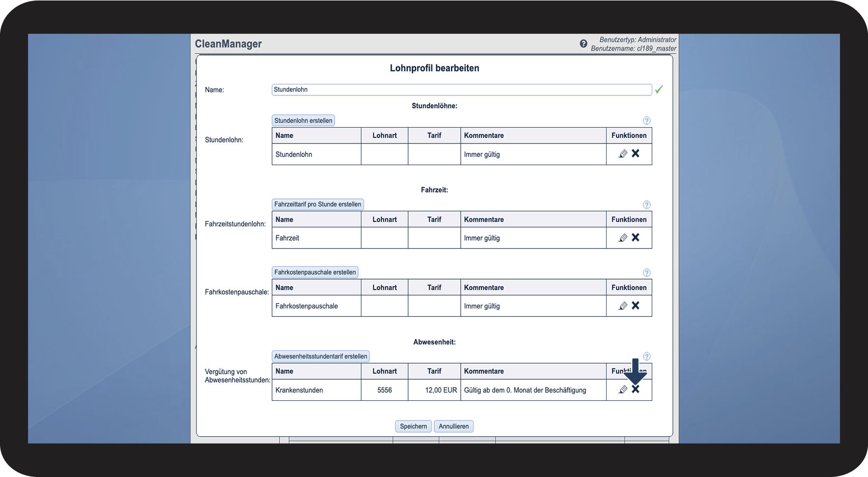Delete the Fahrzeit row entry
Viewport: 868px width, 477px height.
pos(636,237)
